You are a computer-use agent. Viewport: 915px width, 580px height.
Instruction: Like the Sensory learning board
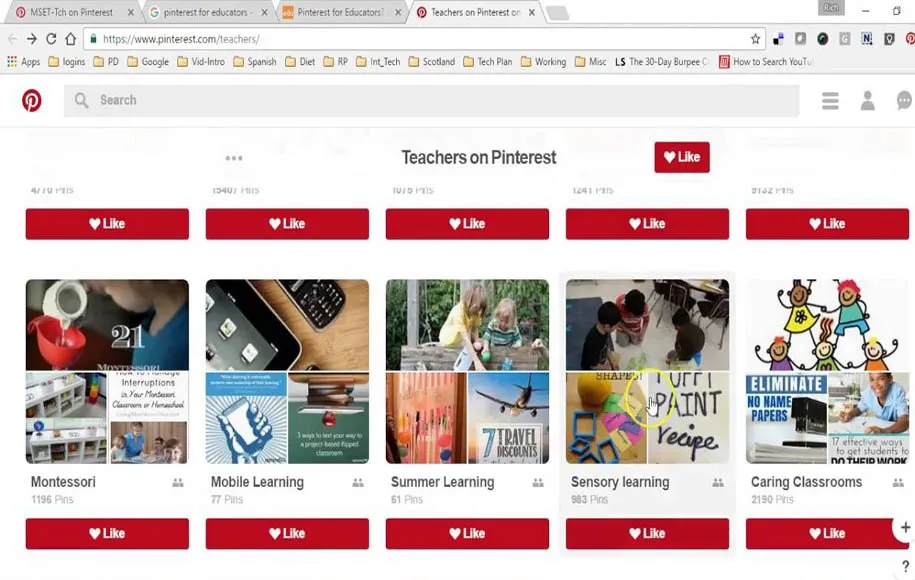coord(647,533)
